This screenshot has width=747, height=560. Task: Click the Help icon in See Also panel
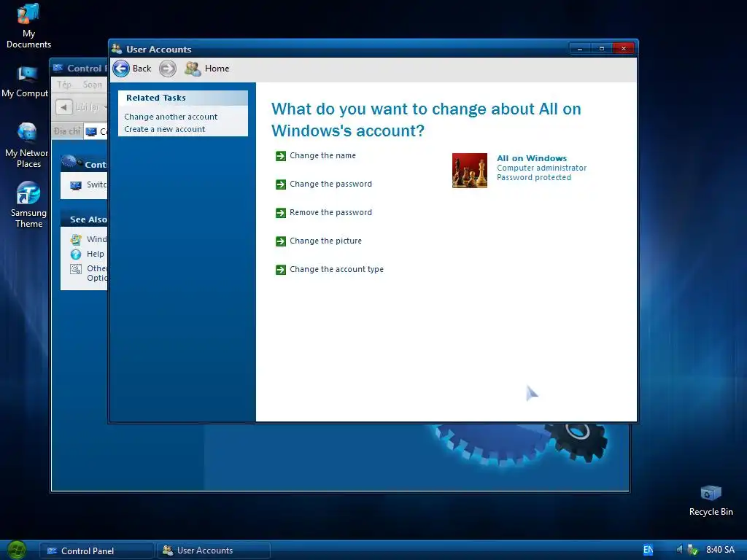click(x=76, y=254)
